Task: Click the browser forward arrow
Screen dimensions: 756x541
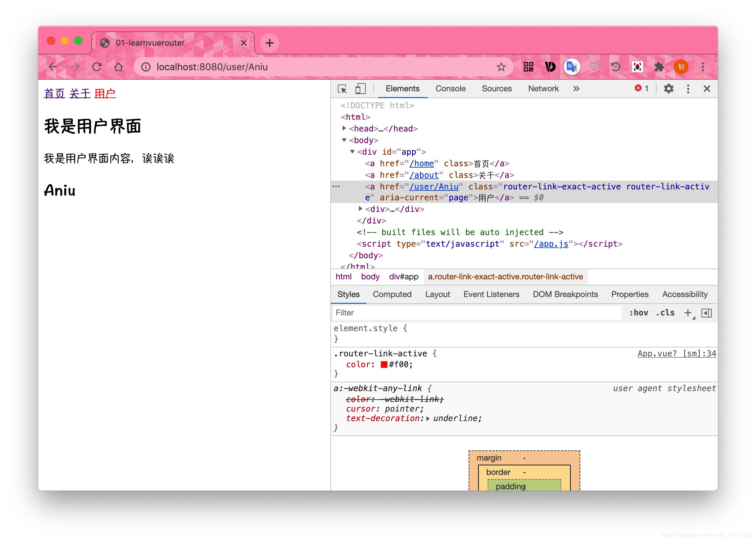Action: [75, 67]
